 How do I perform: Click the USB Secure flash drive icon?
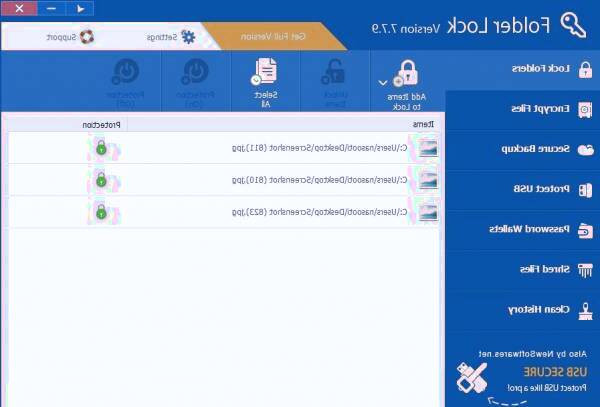[x=471, y=377]
